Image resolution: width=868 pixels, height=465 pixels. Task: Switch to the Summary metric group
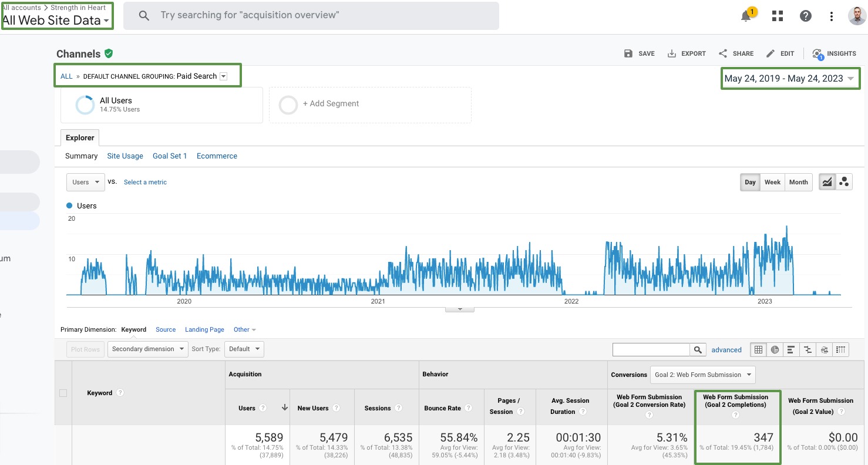pos(81,156)
